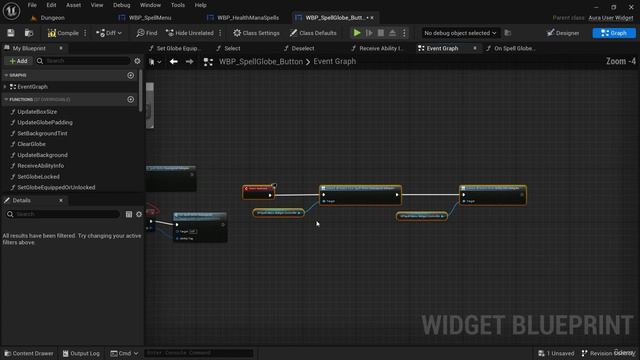
Task: Expand the EventGraph tree item
Action: [5, 87]
